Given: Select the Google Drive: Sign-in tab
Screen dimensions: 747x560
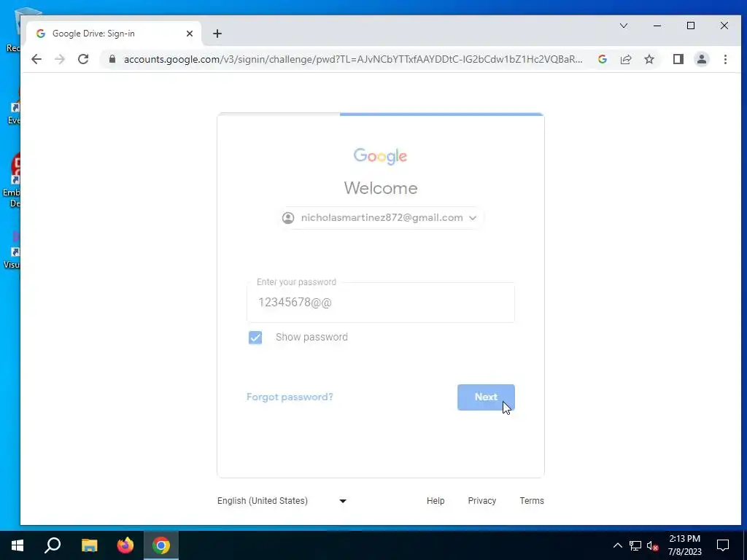Looking at the screenshot, I should (x=115, y=34).
